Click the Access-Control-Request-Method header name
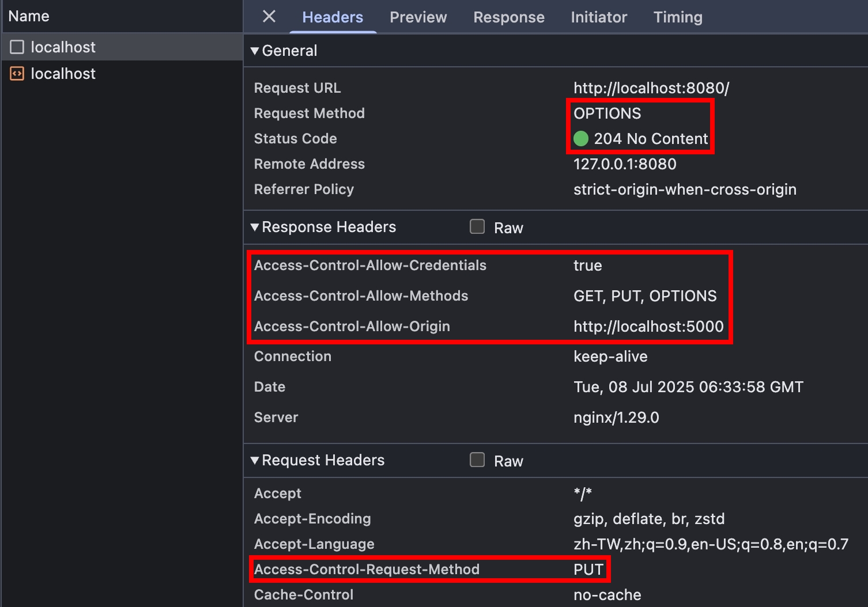Viewport: 868px width, 607px height. click(x=367, y=570)
